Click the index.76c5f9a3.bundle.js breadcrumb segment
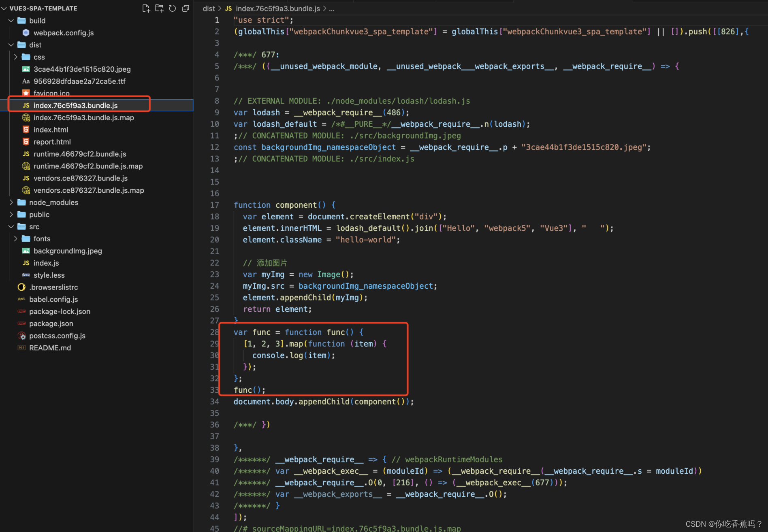This screenshot has width=768, height=532. (277, 9)
